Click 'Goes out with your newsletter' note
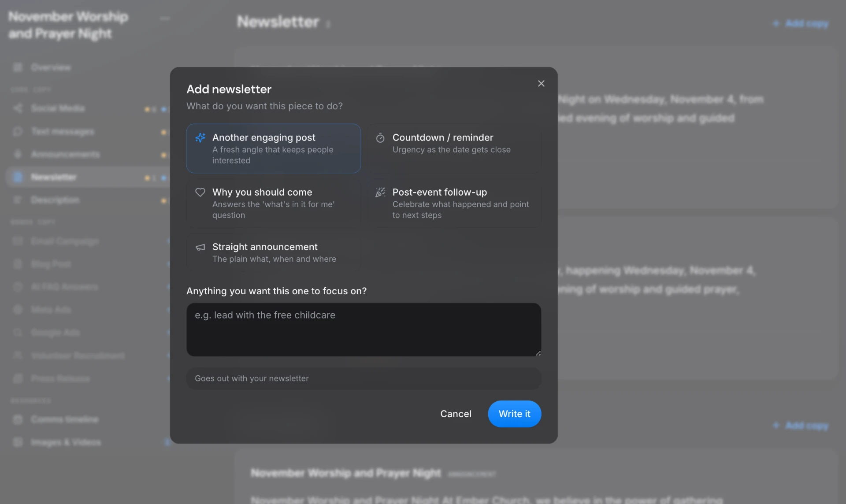The image size is (846, 504). [364, 378]
